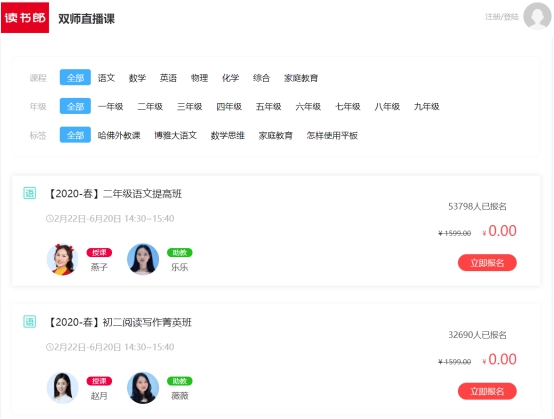Screen dimensions: 554x419
Task: Choose the 怎样使用平板 tag
Action: (x=332, y=135)
